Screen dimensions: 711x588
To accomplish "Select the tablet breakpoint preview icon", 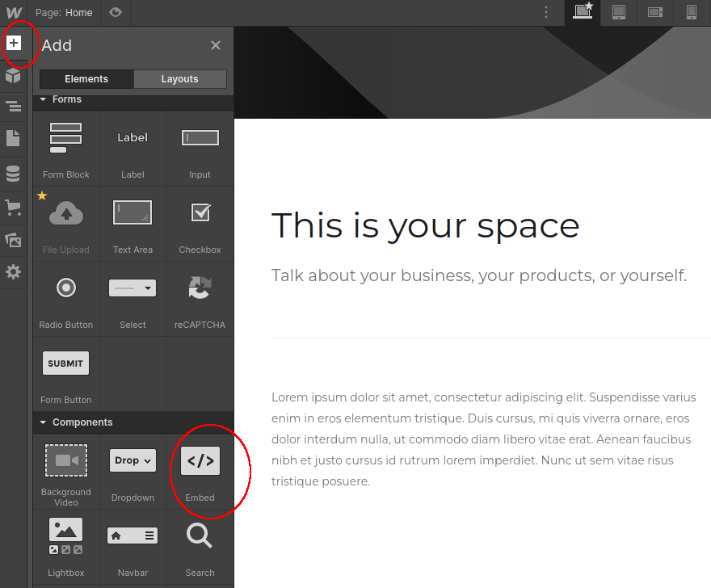I will click(619, 13).
